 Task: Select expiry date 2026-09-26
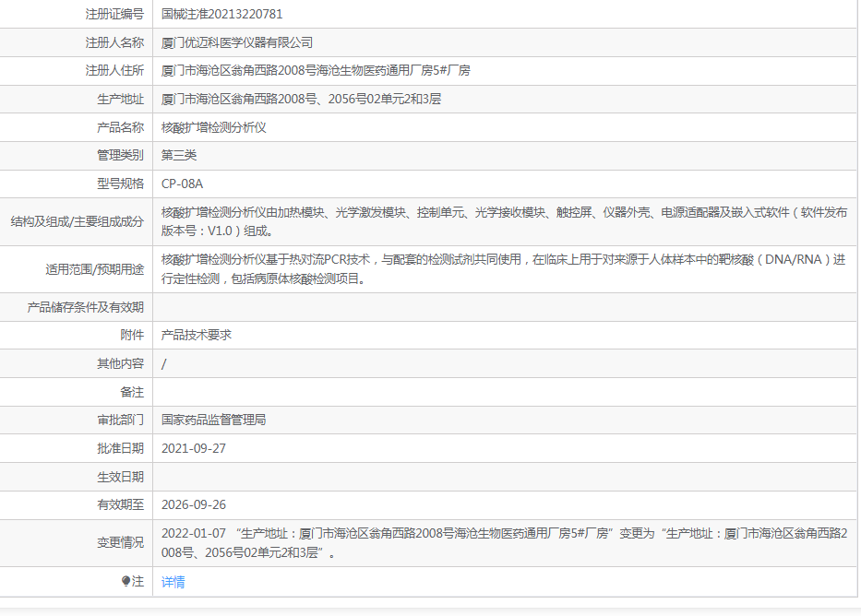(x=194, y=505)
